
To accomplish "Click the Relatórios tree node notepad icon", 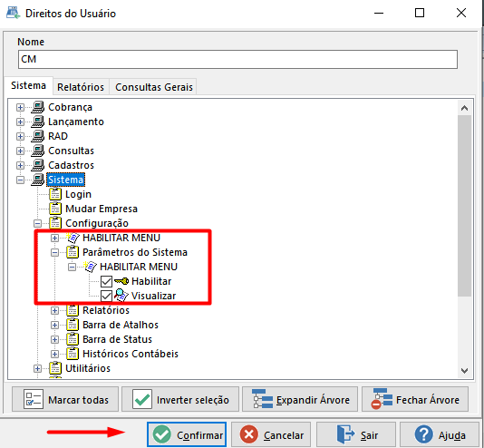I will (x=73, y=310).
